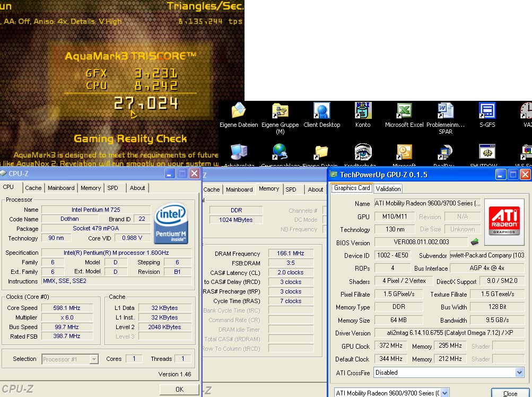Viewport: 532px width, 397px height.
Task: Open the Memory tab in front CPU-Z
Action: tap(91, 188)
